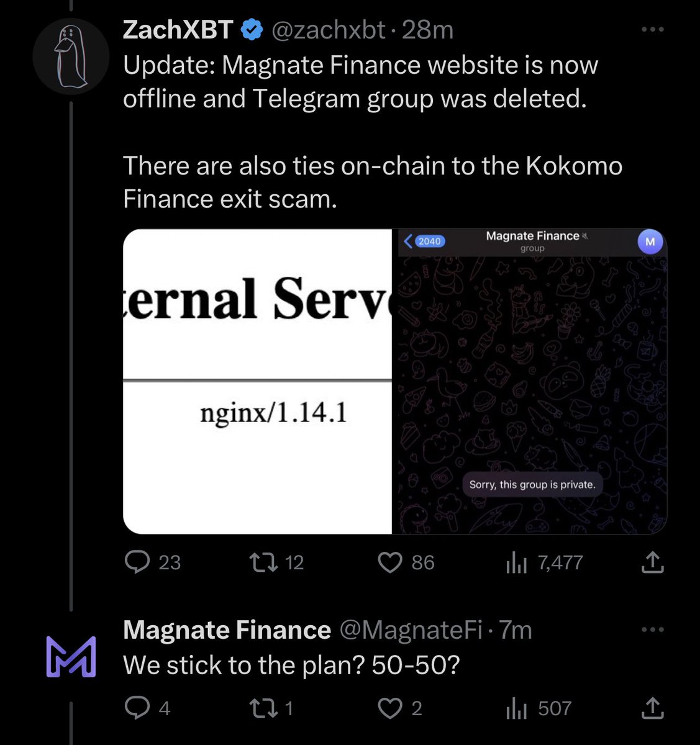Open Magnate Finance purple M avatar
Screen dimensions: 700x745
click(x=71, y=656)
